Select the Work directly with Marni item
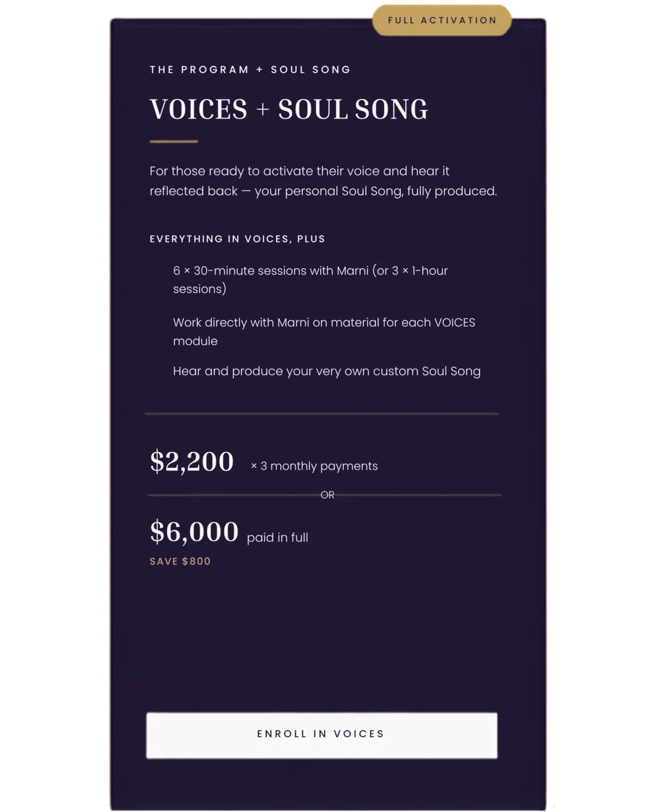650x812 pixels. pos(324,331)
